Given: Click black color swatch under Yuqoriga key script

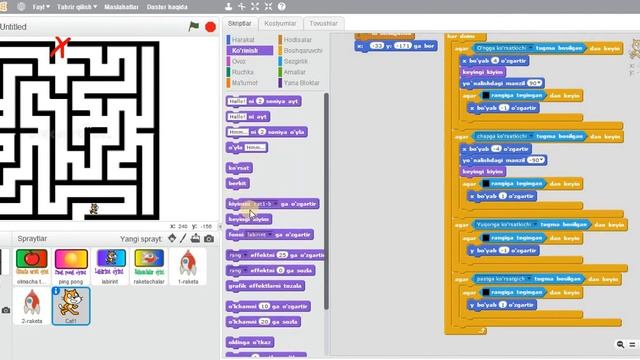Looking at the screenshot, I should (x=486, y=238).
